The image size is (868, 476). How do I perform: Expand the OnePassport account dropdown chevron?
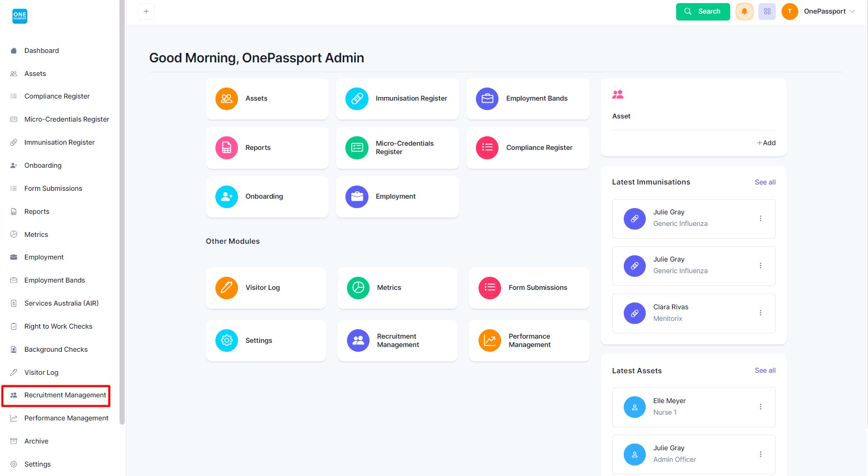852,12
